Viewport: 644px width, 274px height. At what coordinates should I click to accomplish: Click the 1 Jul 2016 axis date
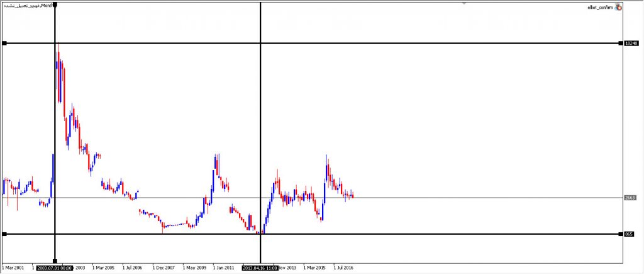click(x=343, y=268)
